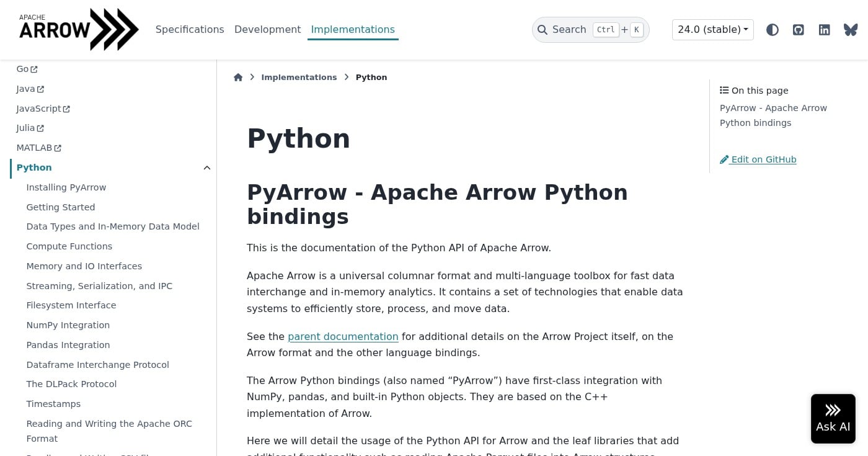
Task: Open the GitHub repository icon
Action: 799,30
